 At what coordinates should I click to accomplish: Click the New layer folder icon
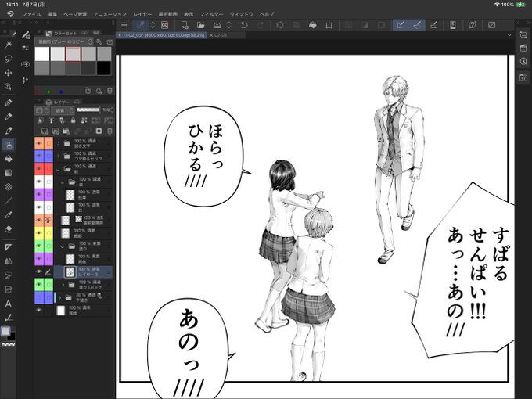point(66,131)
